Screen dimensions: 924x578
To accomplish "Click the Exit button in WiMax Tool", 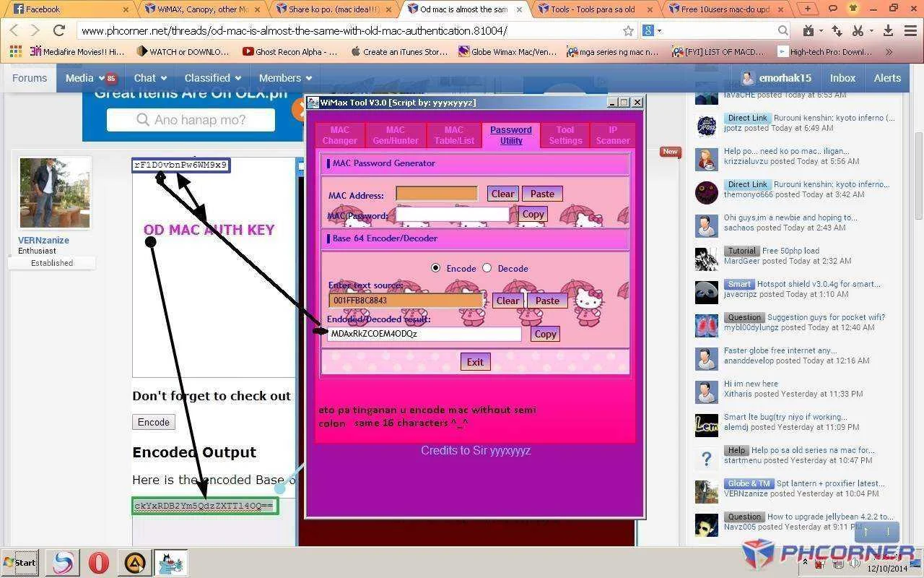I will [475, 362].
